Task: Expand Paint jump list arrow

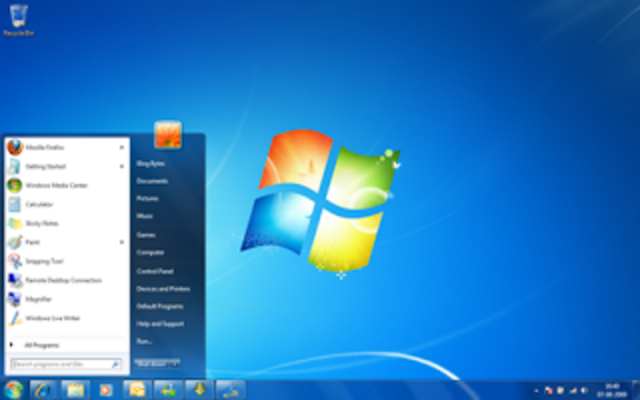Action: click(x=122, y=242)
